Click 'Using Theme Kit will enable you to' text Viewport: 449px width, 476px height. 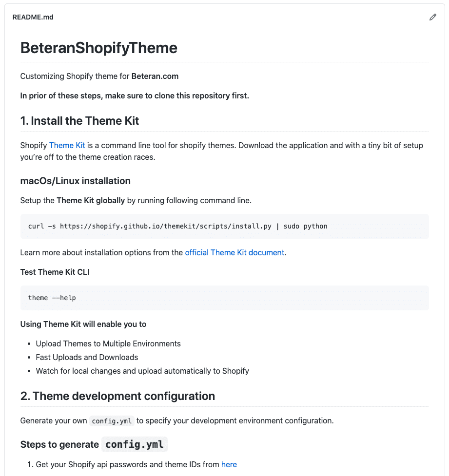[83, 324]
